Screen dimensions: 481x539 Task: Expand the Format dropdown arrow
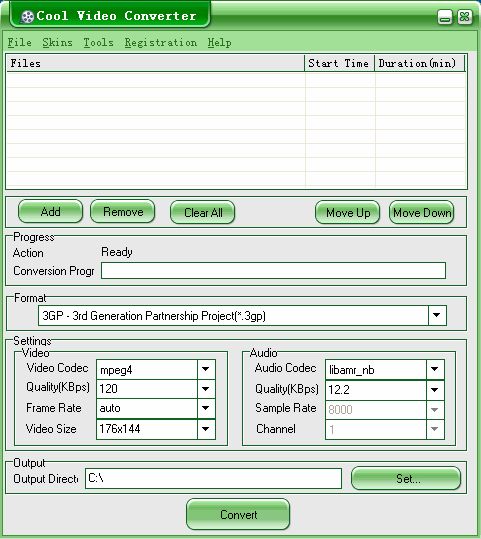tap(437, 315)
